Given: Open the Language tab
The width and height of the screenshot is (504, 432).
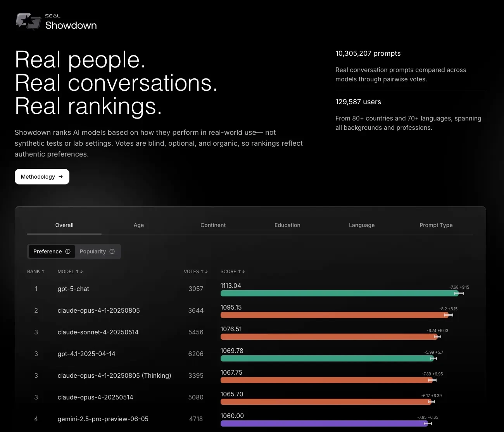Looking at the screenshot, I should click(361, 225).
